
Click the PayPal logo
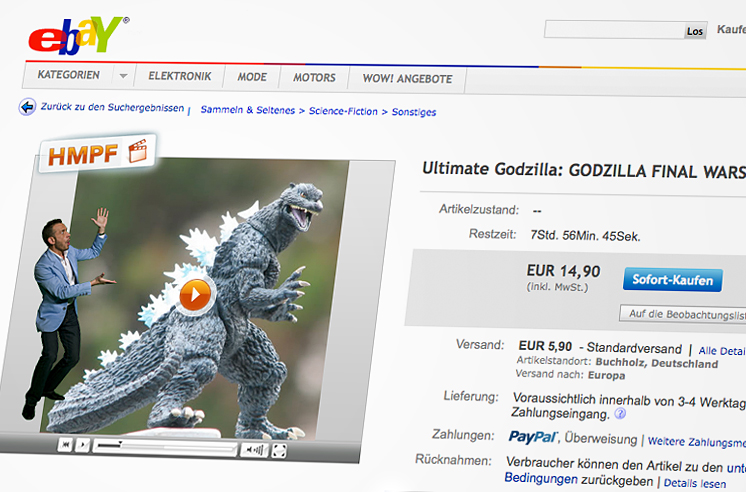[532, 437]
